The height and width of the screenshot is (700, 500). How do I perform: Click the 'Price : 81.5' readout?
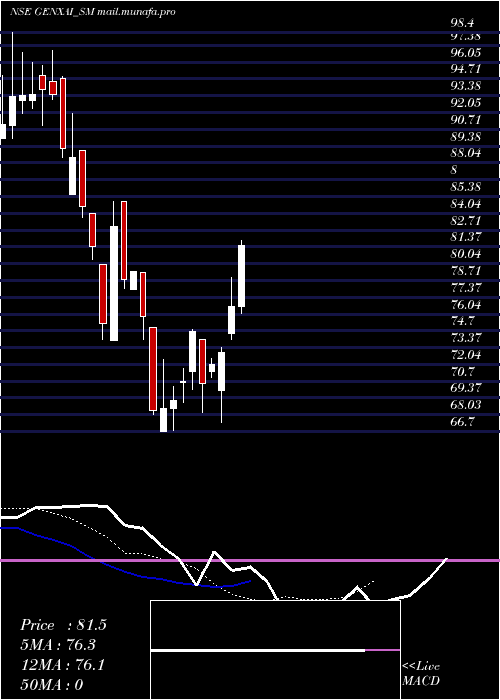point(63,625)
